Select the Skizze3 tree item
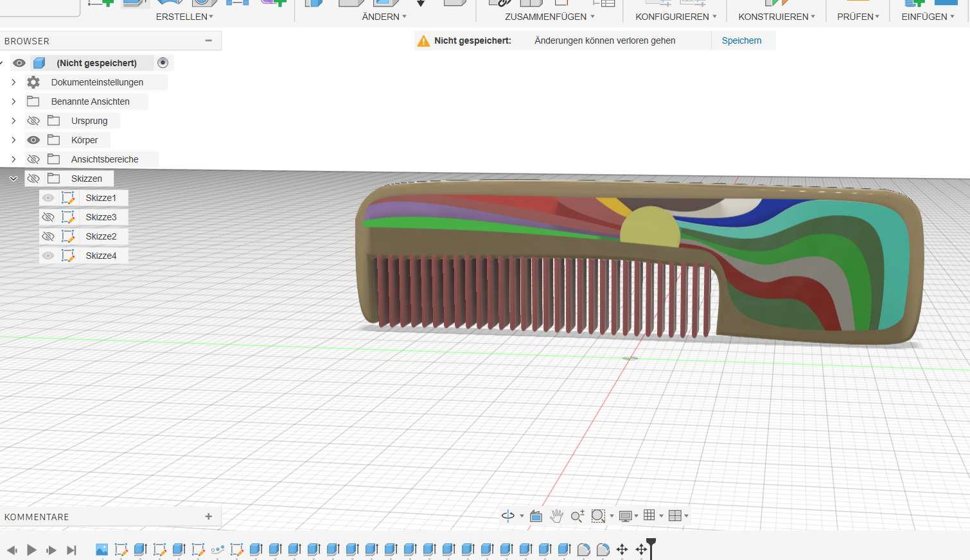Image resolution: width=970 pixels, height=560 pixels. 101,217
